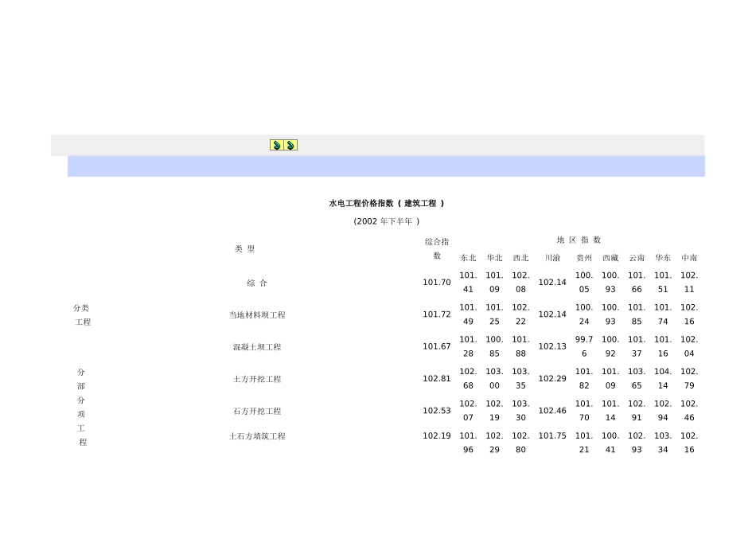
Task: Click composite index value 102.53
Action: (437, 411)
